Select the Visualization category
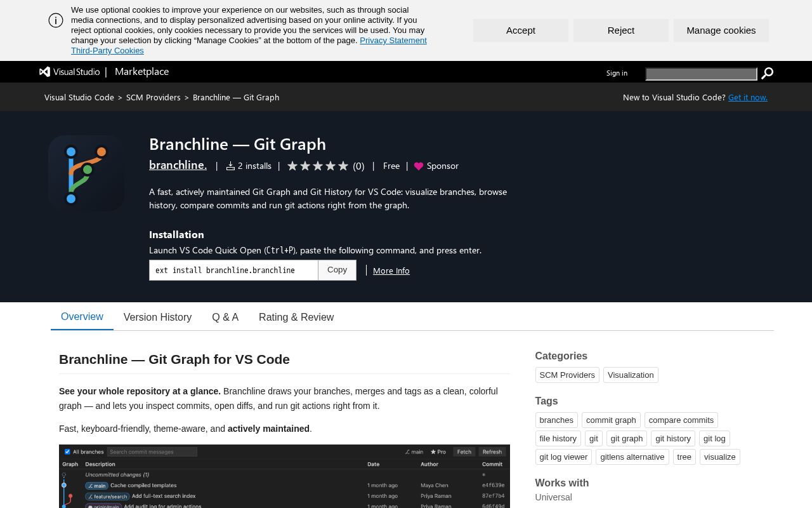 tap(631, 375)
